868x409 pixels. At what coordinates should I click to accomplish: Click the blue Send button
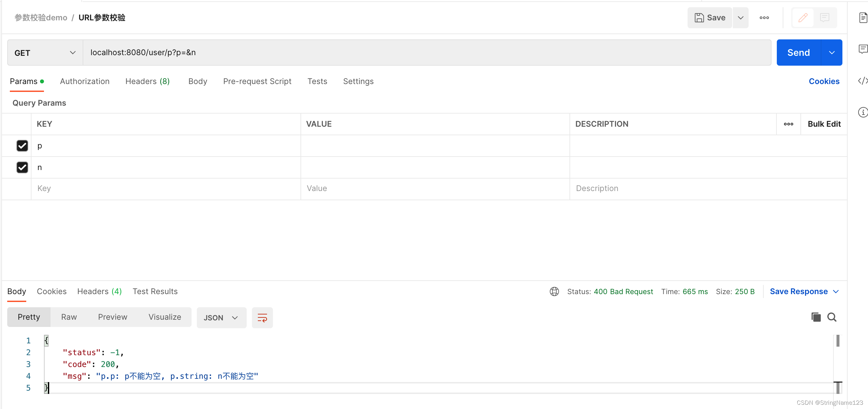click(x=798, y=53)
